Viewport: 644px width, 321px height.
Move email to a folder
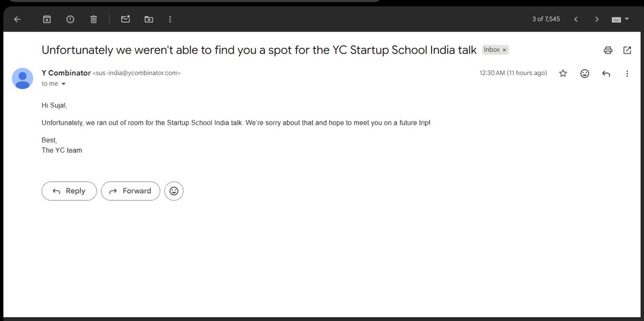(x=149, y=19)
